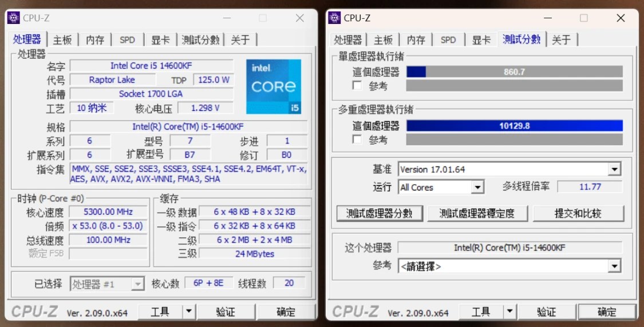Enable 參考 checkbox under single thread score

click(x=357, y=85)
